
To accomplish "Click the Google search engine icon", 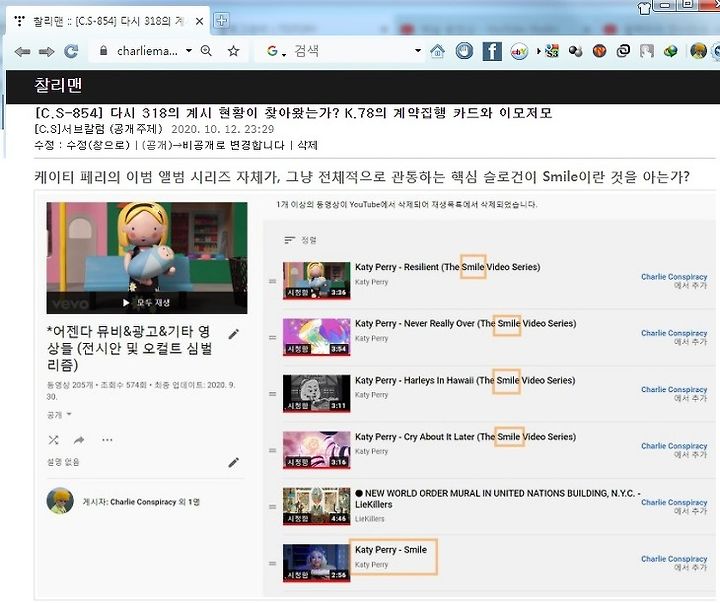I will coord(272,51).
